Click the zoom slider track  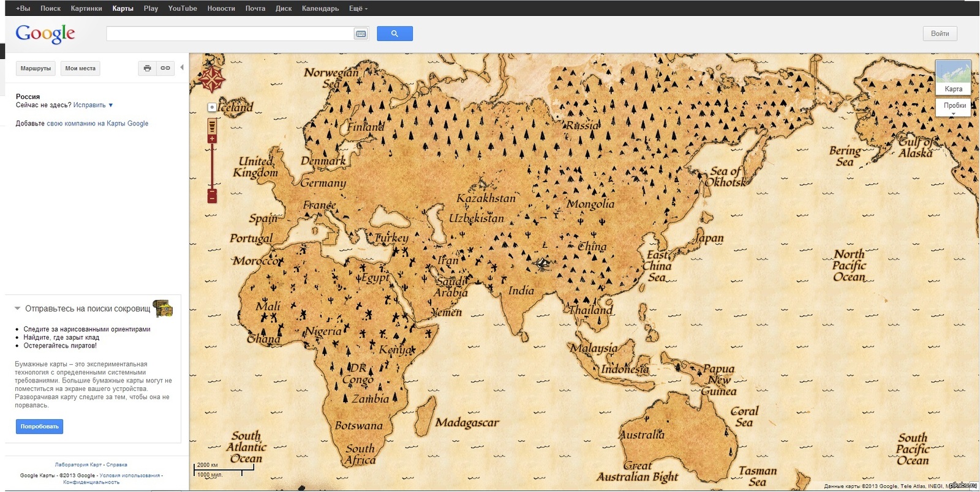[212, 165]
